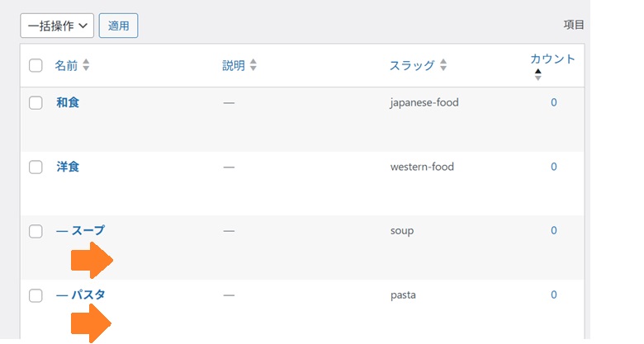Open the 一括操作 bulk actions dropdown

coord(57,26)
